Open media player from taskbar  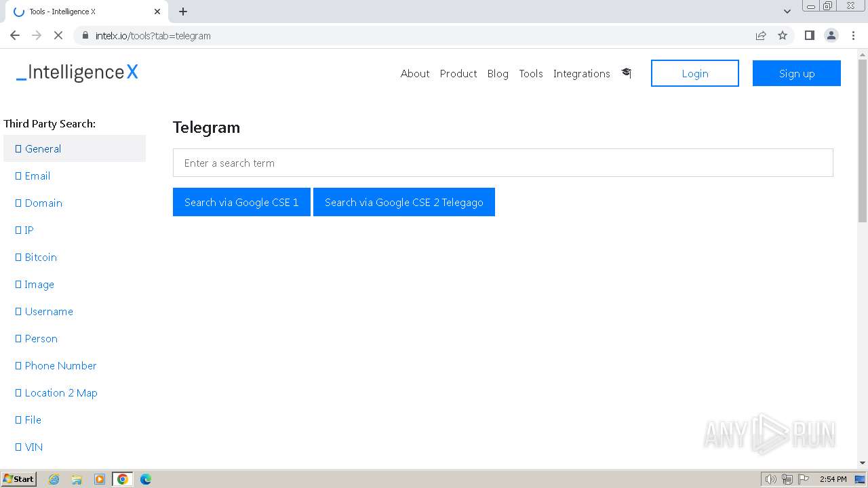[x=100, y=479]
